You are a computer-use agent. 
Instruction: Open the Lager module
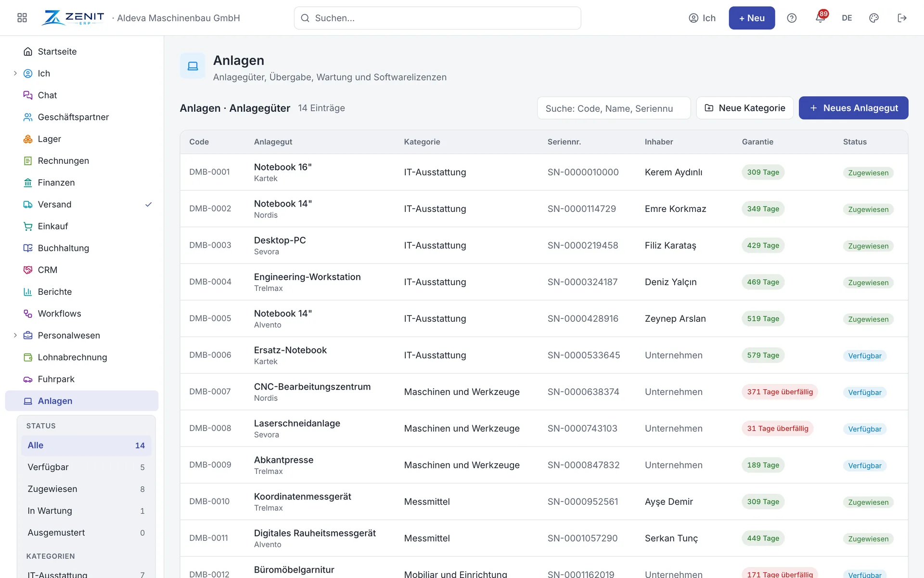pos(82,139)
